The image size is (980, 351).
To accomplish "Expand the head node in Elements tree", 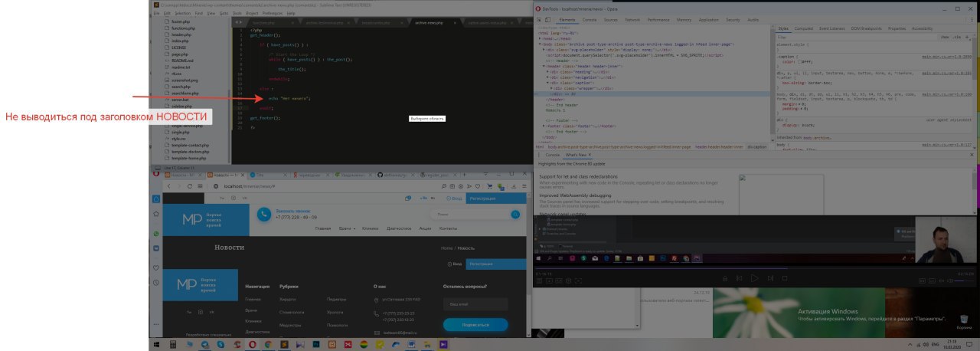I will pos(540,38).
